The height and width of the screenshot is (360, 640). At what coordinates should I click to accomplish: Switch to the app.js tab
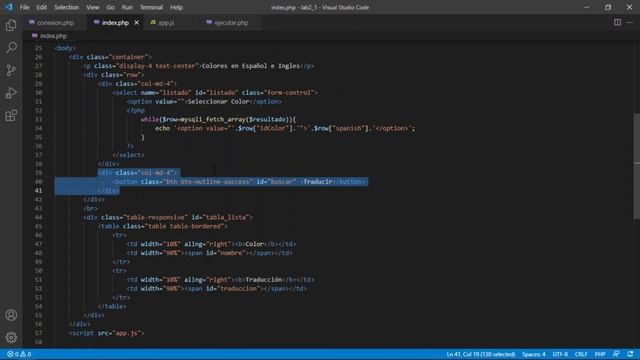pos(166,23)
